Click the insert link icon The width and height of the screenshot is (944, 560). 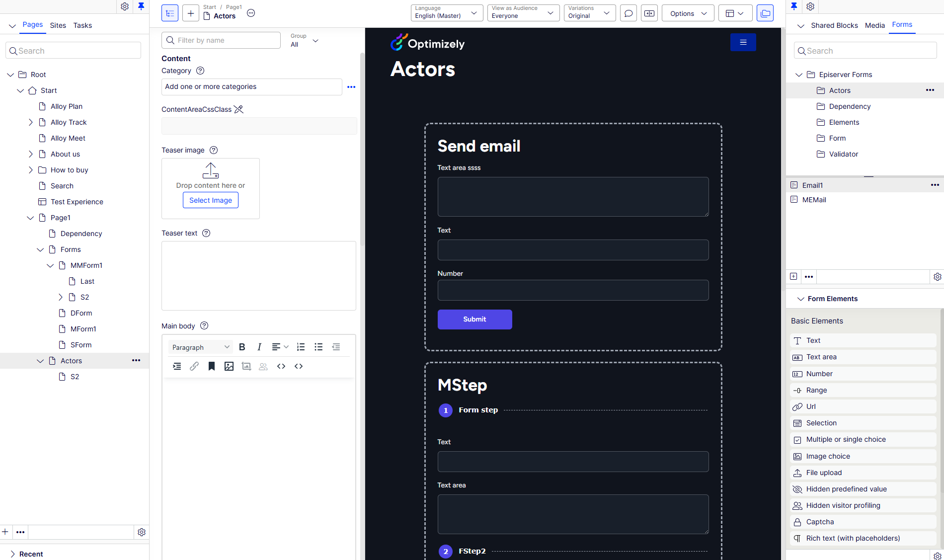click(194, 366)
